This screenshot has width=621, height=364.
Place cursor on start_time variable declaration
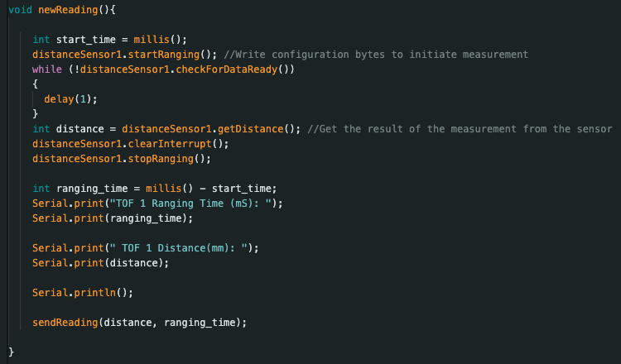[86, 40]
